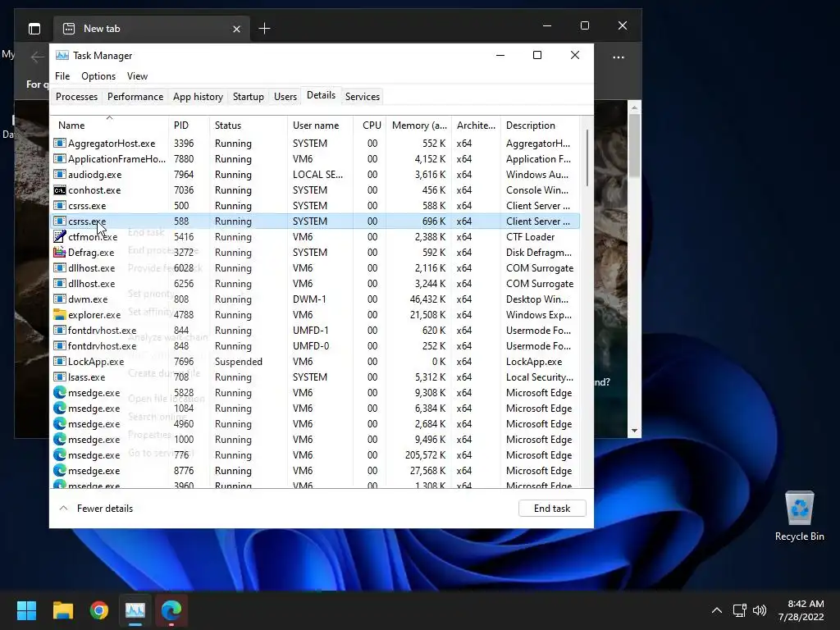Open the View menu
This screenshot has height=630, width=840.
(137, 76)
